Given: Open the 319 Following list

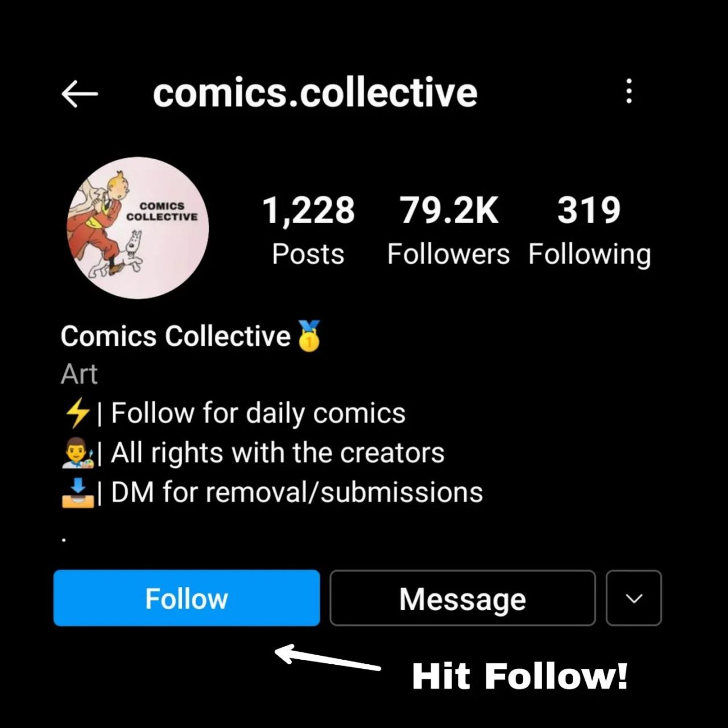Looking at the screenshot, I should point(589,230).
